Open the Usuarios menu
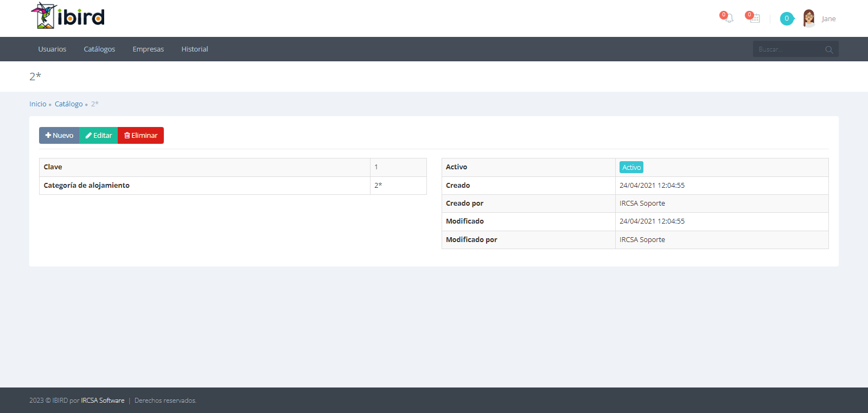 (52, 49)
